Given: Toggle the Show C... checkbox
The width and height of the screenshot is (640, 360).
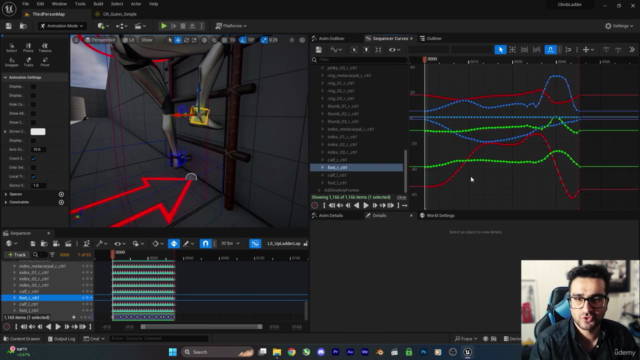Looking at the screenshot, I should coord(33,122).
